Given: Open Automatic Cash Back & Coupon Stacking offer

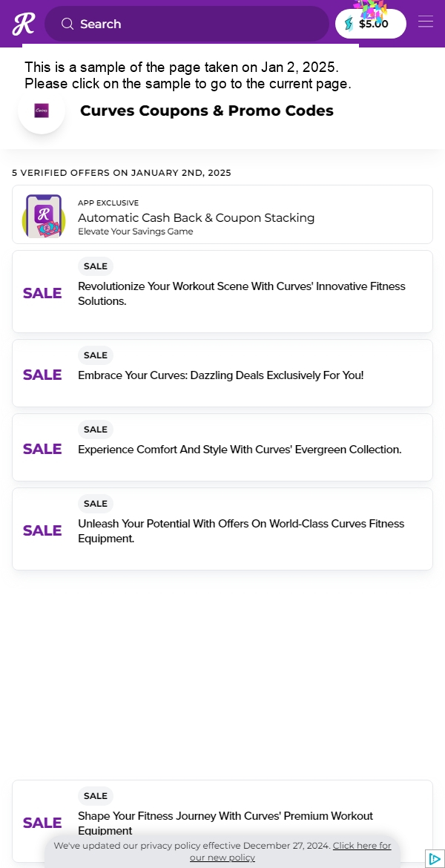Looking at the screenshot, I should click(222, 214).
